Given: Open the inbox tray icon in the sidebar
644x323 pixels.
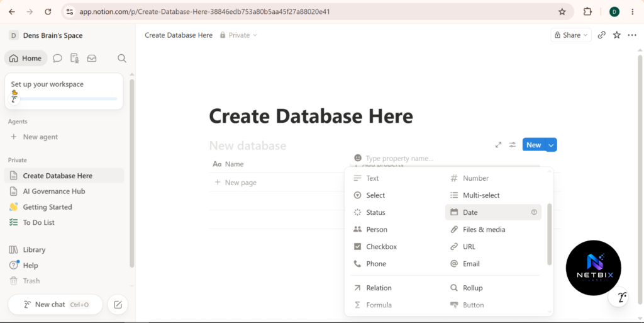Looking at the screenshot, I should tap(92, 59).
